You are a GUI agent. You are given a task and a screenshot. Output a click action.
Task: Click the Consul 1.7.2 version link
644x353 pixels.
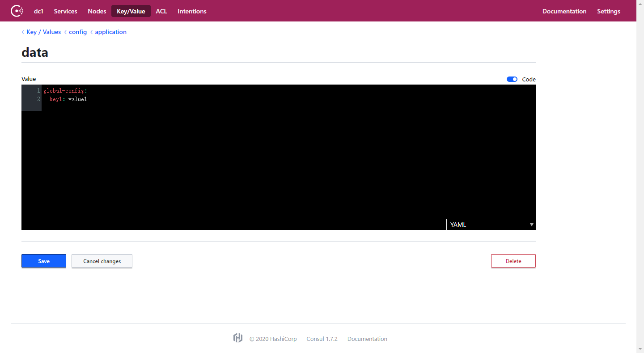point(322,339)
